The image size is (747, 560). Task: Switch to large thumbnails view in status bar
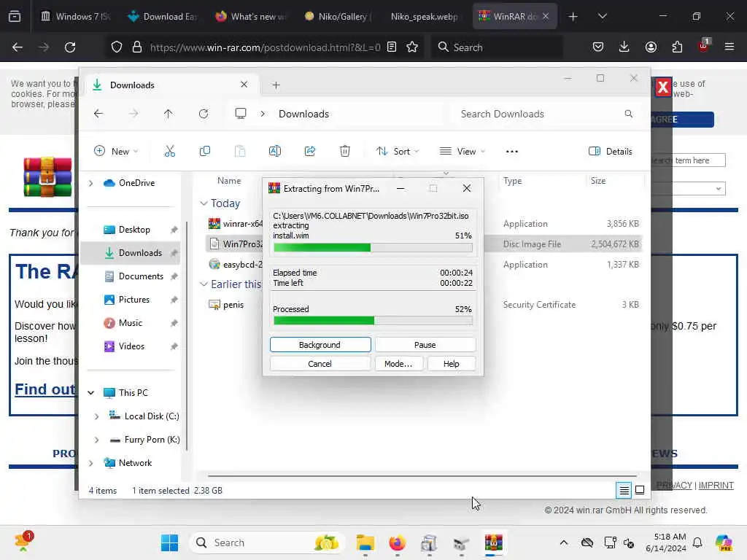(x=640, y=490)
